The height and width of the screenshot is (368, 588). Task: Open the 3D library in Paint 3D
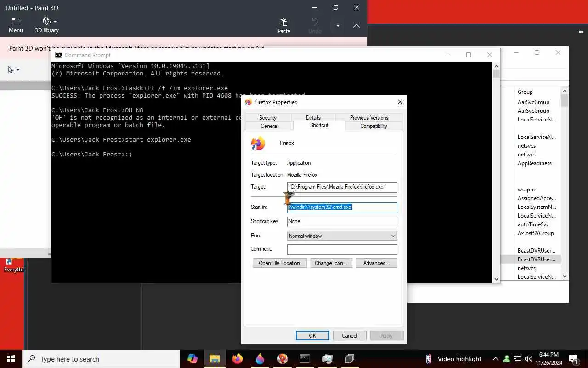(47, 25)
